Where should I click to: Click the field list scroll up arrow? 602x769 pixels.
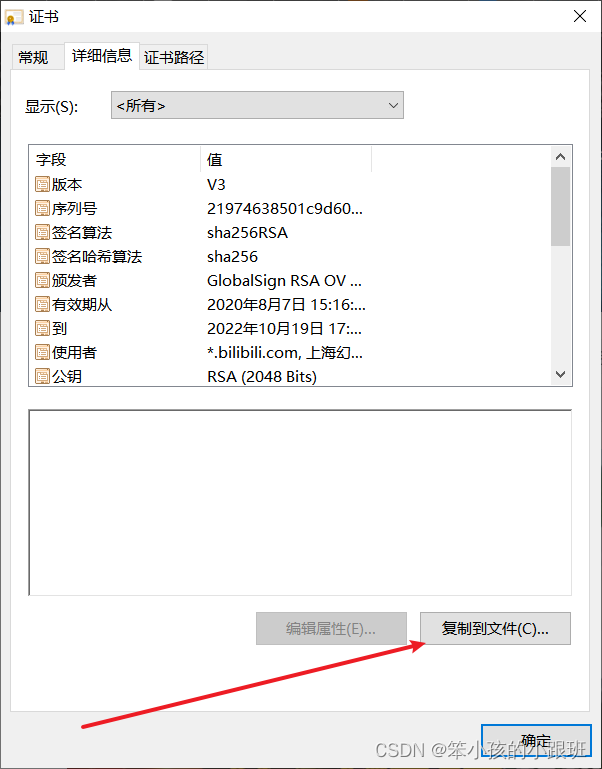(x=560, y=157)
